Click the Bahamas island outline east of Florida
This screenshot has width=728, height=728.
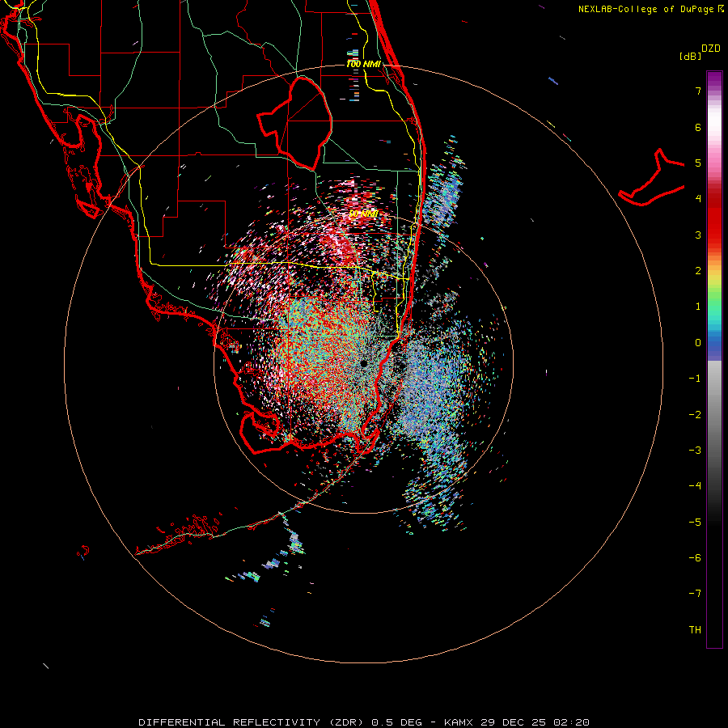[652, 179]
